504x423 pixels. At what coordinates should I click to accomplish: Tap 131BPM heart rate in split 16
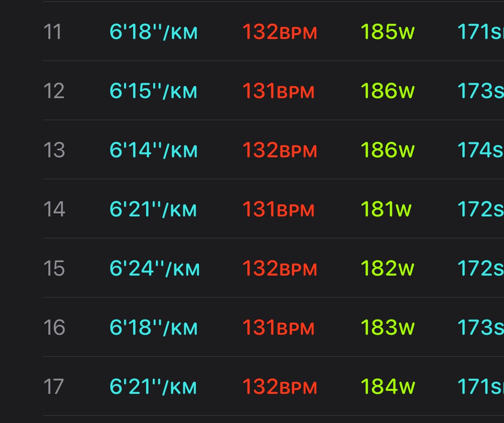click(x=278, y=328)
